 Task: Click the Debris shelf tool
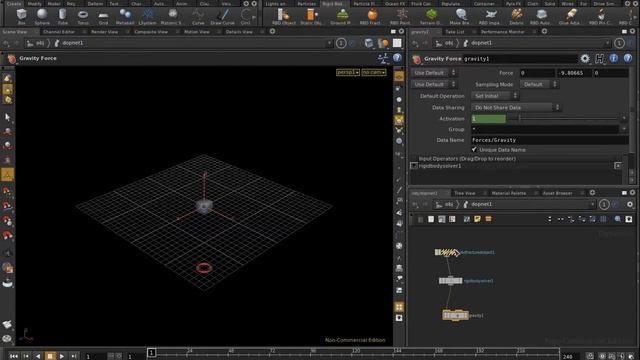[517, 16]
